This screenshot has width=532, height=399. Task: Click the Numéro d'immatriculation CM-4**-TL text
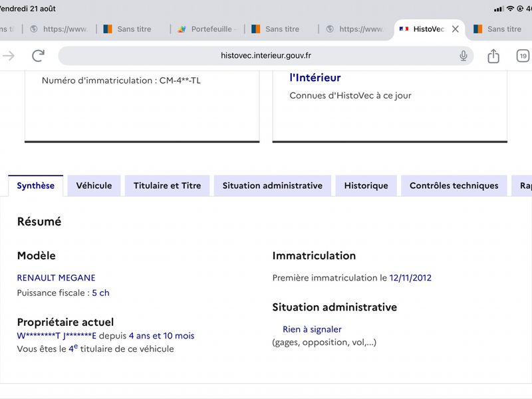[x=121, y=80]
